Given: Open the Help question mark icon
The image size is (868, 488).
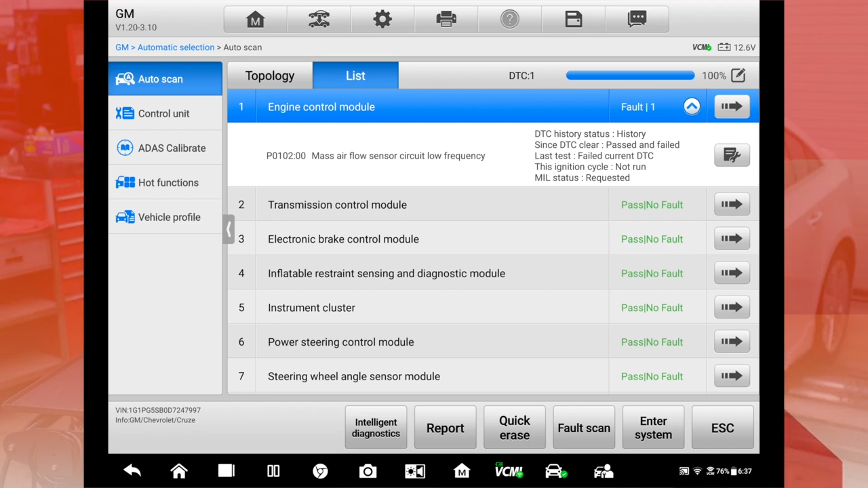Looking at the screenshot, I should point(509,19).
